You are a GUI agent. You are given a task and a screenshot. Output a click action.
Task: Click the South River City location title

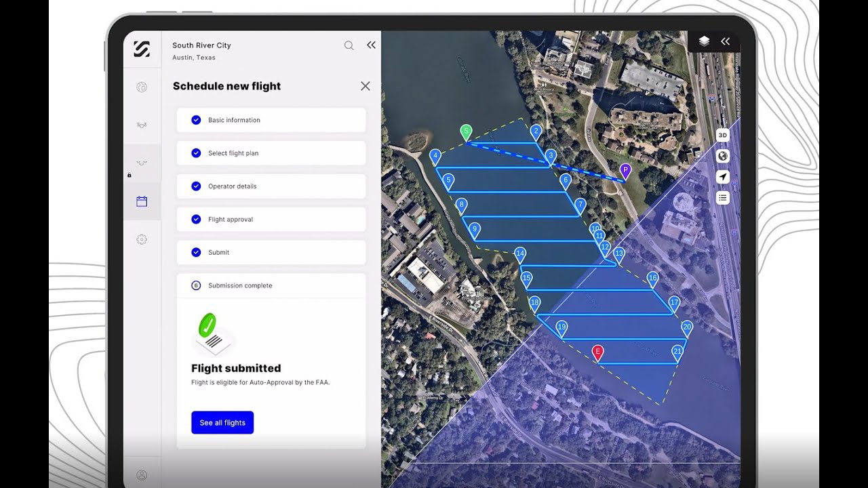tap(201, 45)
